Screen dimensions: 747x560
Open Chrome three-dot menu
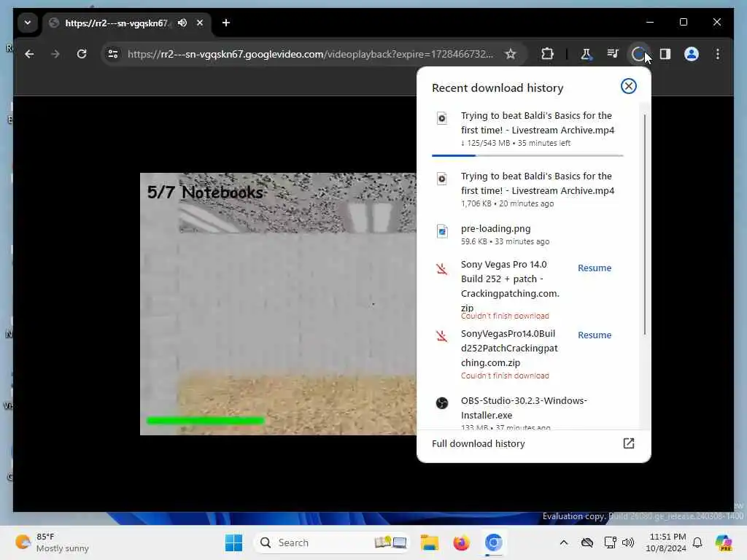(x=718, y=54)
